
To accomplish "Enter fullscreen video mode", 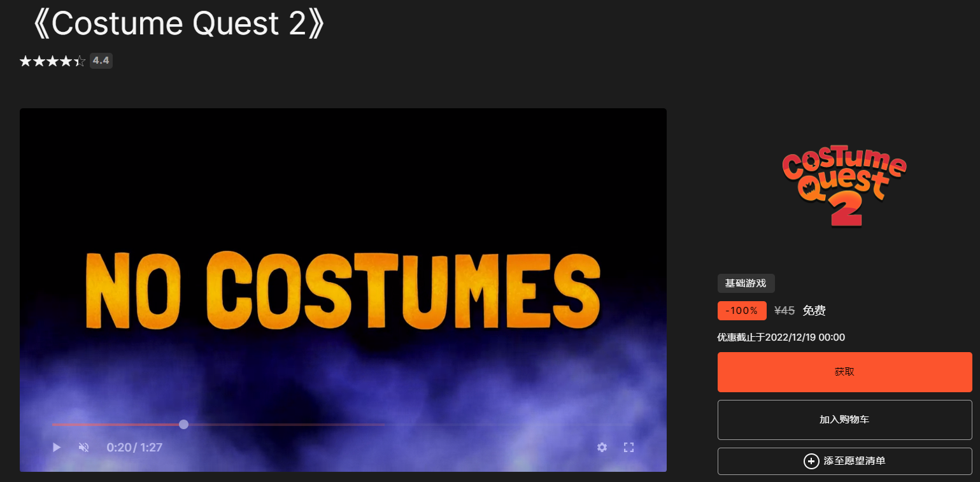I will 628,448.
